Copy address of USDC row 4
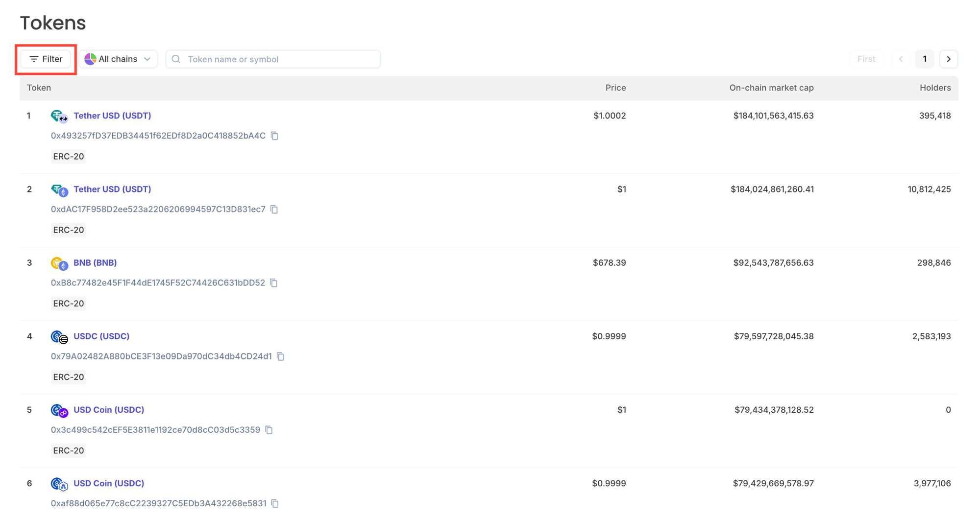This screenshot has height=517, width=980. [281, 356]
